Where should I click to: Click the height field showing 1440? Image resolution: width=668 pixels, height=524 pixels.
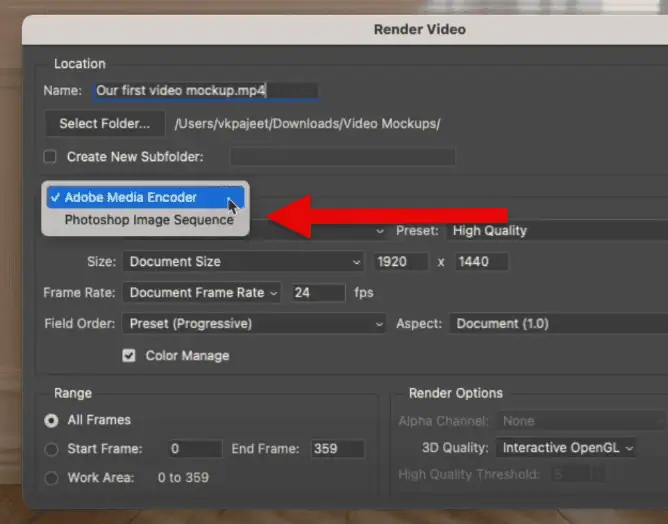coord(481,262)
